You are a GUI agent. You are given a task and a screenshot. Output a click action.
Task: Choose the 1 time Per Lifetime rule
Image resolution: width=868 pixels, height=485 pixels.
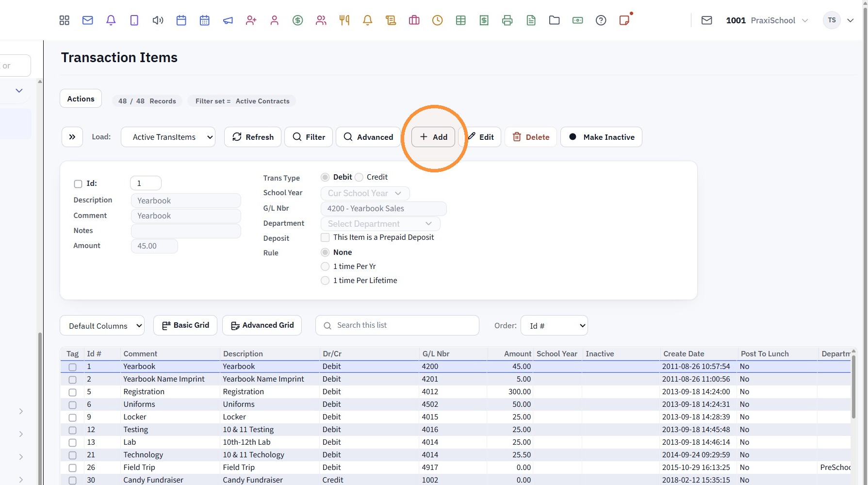(325, 281)
